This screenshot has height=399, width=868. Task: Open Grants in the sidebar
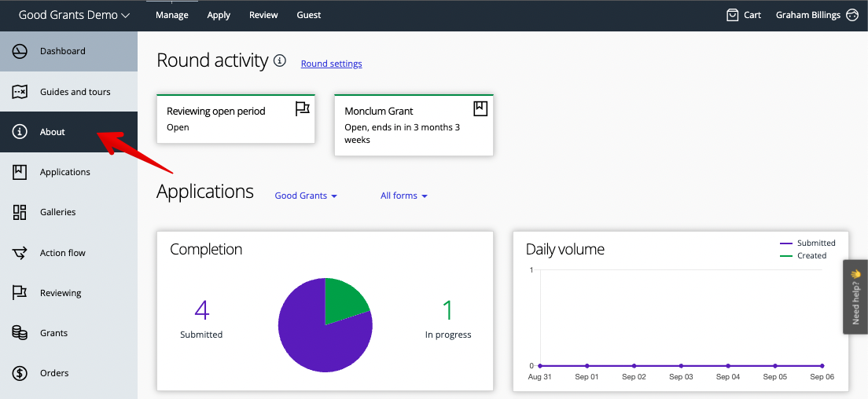click(x=68, y=333)
